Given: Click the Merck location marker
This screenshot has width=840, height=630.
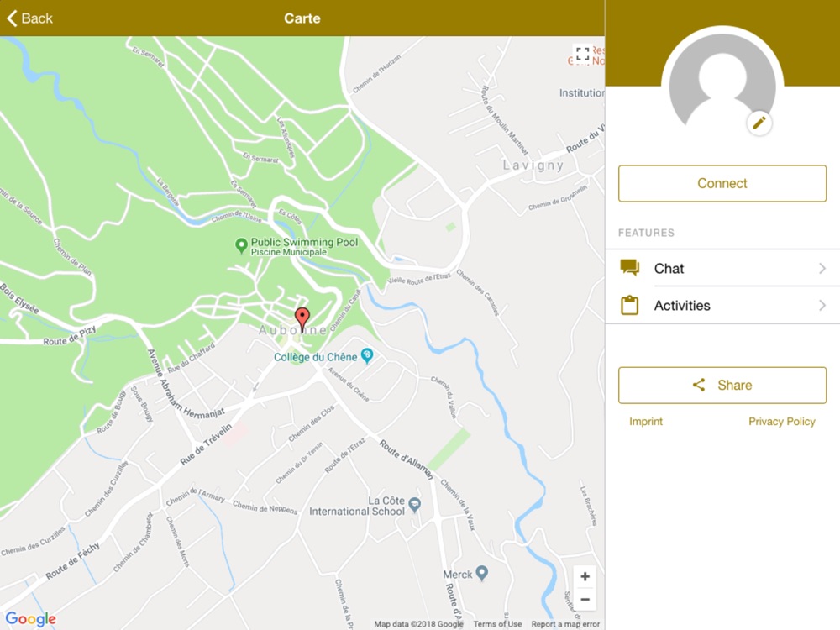Looking at the screenshot, I should [x=481, y=573].
